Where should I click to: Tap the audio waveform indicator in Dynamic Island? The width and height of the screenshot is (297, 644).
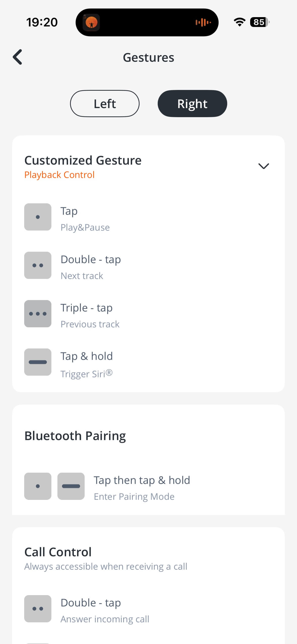203,22
